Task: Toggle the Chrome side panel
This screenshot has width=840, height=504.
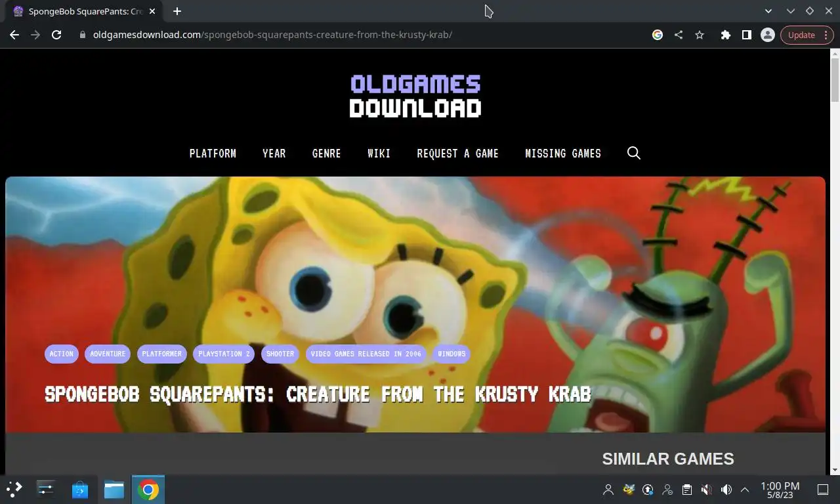Action: click(746, 35)
